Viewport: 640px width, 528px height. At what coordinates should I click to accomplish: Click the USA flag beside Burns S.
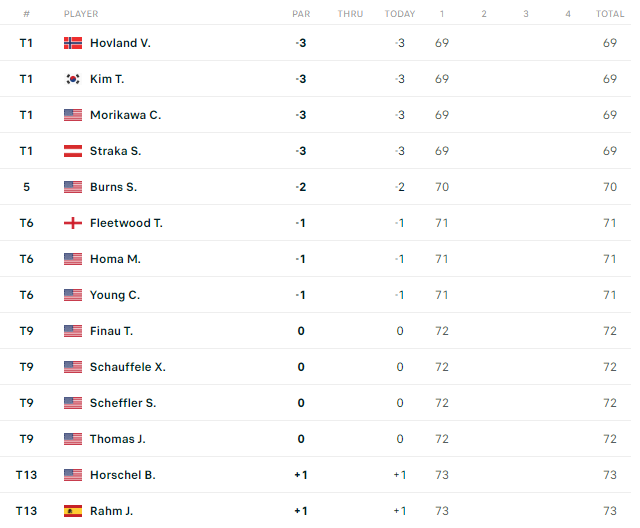[72, 187]
